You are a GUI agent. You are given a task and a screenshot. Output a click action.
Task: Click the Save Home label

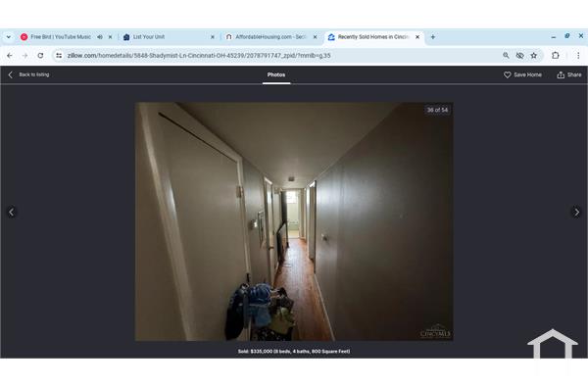pyautogui.click(x=527, y=74)
